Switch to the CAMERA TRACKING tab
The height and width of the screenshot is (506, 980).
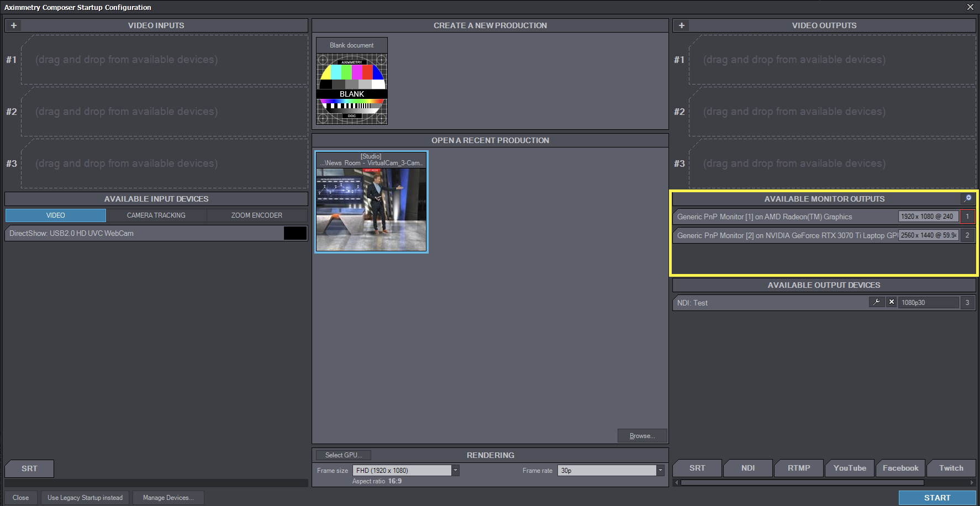tap(156, 215)
